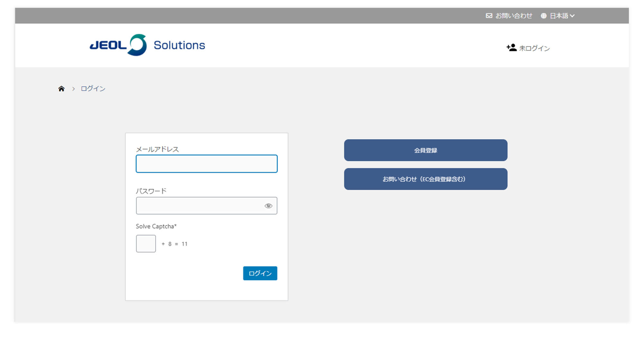The width and height of the screenshot is (644, 337).
Task: Open the お問い合わせ link in top bar
Action: 514,16
